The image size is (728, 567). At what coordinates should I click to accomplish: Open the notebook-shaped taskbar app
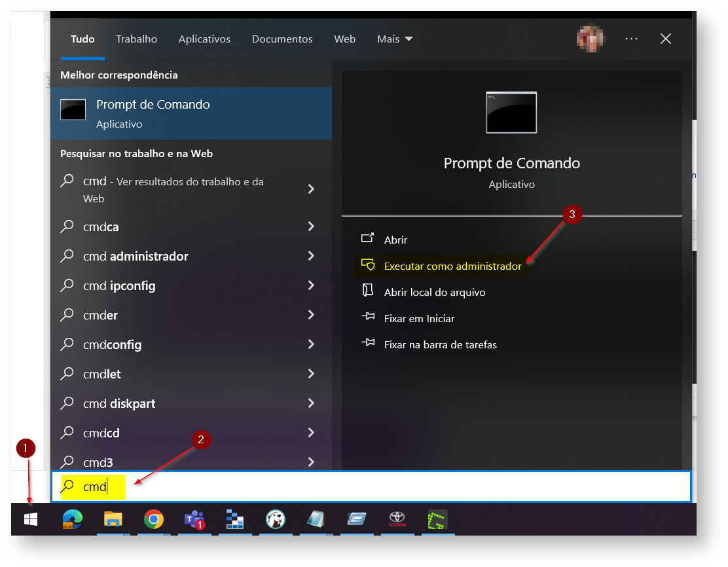(316, 519)
